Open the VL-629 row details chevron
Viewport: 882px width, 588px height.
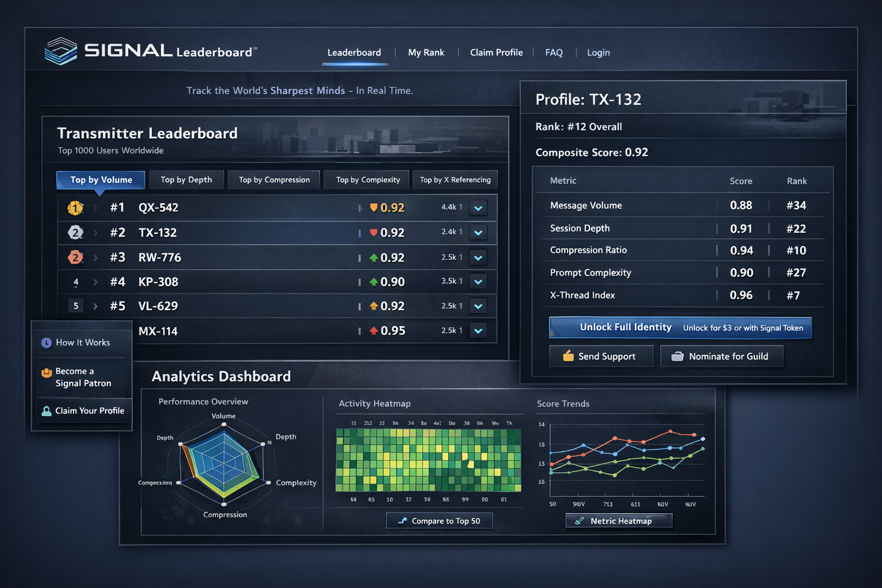478,305
